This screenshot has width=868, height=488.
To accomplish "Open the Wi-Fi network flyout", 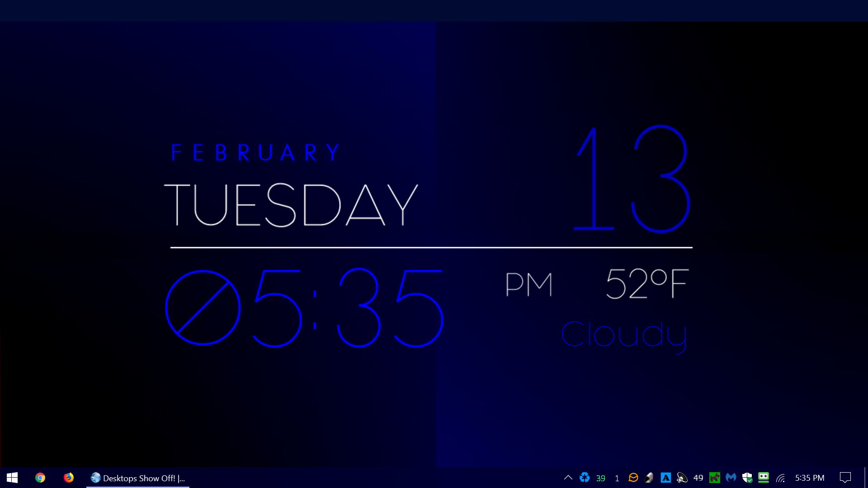I will click(x=780, y=478).
